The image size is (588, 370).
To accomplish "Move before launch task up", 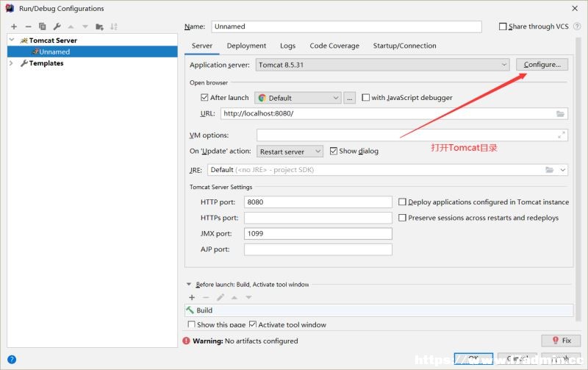I will pyautogui.click(x=234, y=297).
